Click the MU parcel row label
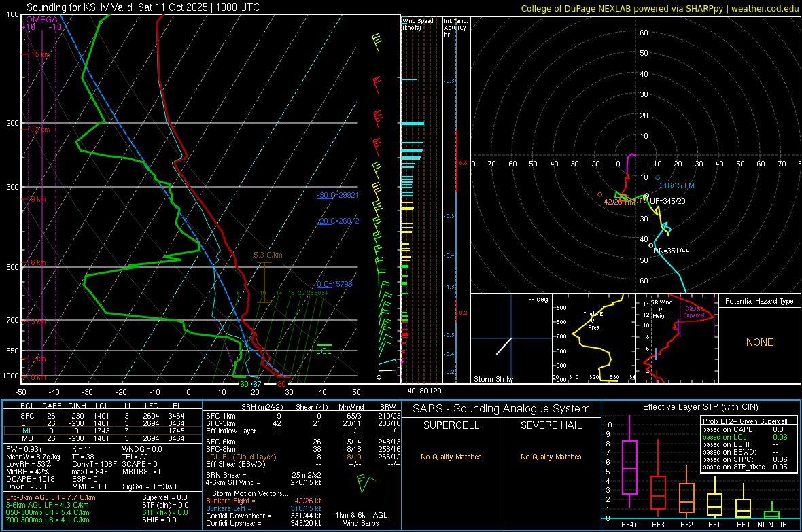The width and height of the screenshot is (802, 532). 27,438
